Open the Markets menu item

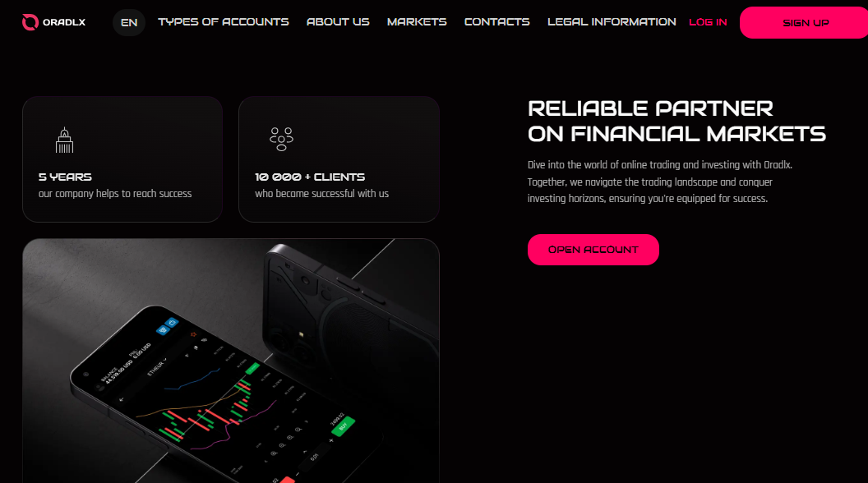(x=417, y=22)
